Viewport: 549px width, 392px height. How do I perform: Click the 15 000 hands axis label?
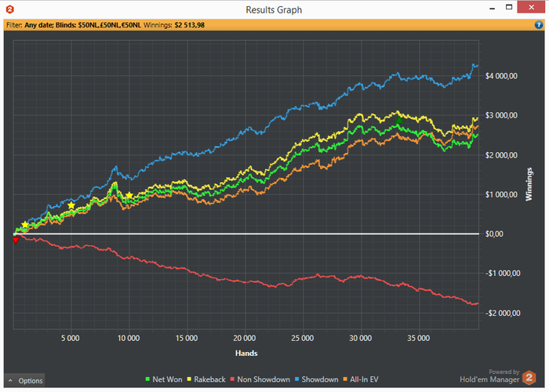pyautogui.click(x=187, y=338)
